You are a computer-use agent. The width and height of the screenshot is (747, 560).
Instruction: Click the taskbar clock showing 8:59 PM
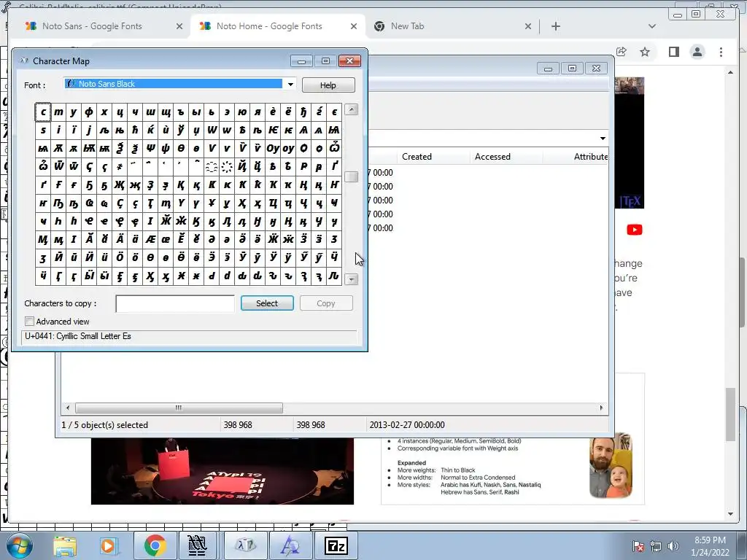(x=710, y=546)
